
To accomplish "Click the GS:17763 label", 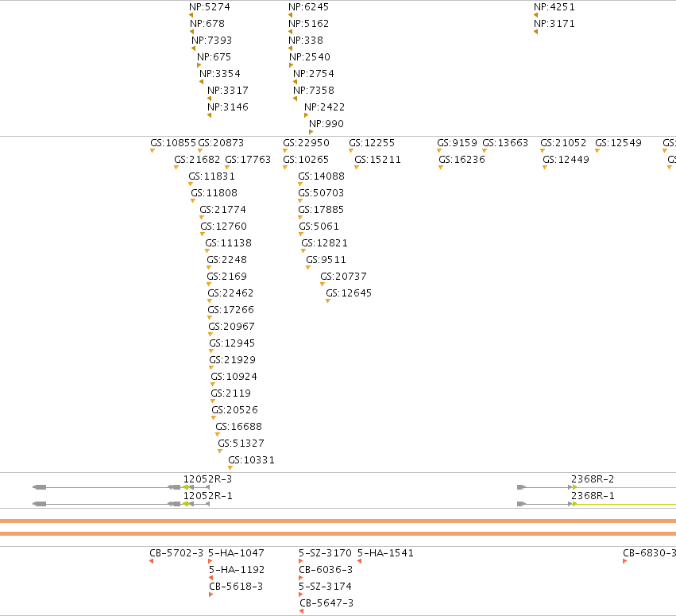I will [248, 160].
